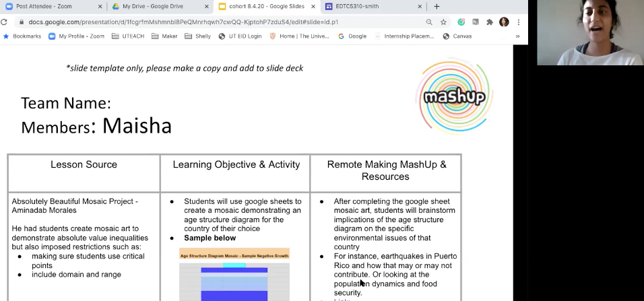The width and height of the screenshot is (644, 301).
Task: Open the Chrome three-dot menu
Action: [518, 22]
